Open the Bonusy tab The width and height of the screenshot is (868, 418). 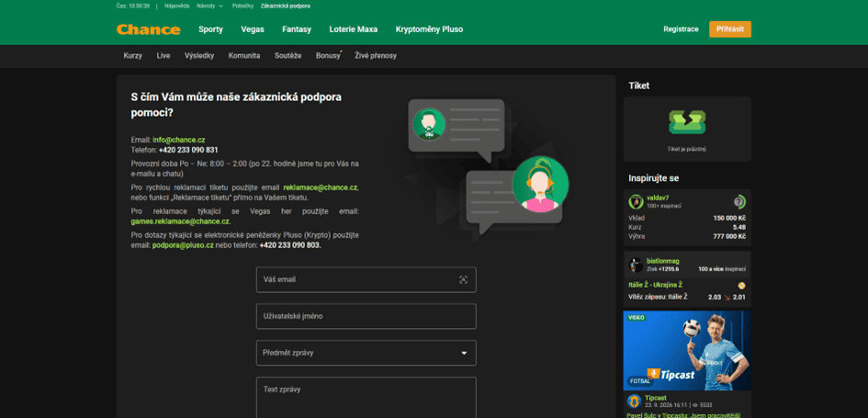click(328, 56)
